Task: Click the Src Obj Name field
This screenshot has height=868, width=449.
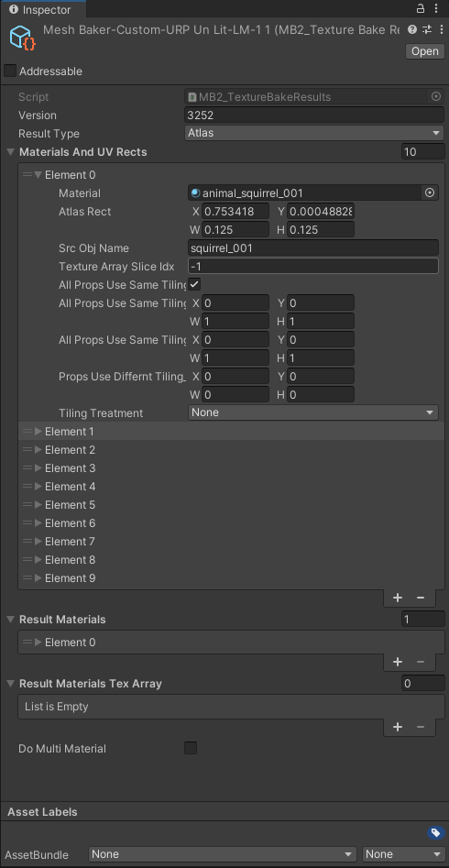Action: (x=312, y=248)
